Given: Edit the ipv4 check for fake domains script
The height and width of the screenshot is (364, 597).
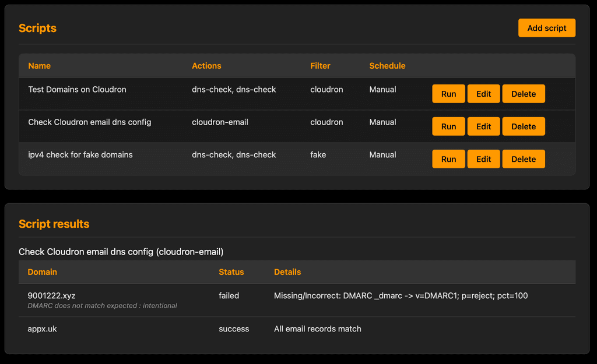Looking at the screenshot, I should click(x=483, y=158).
